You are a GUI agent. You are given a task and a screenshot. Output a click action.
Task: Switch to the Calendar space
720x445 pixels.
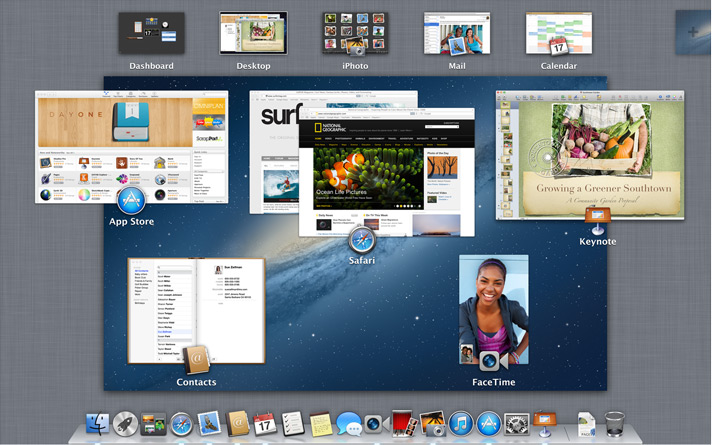tap(558, 34)
